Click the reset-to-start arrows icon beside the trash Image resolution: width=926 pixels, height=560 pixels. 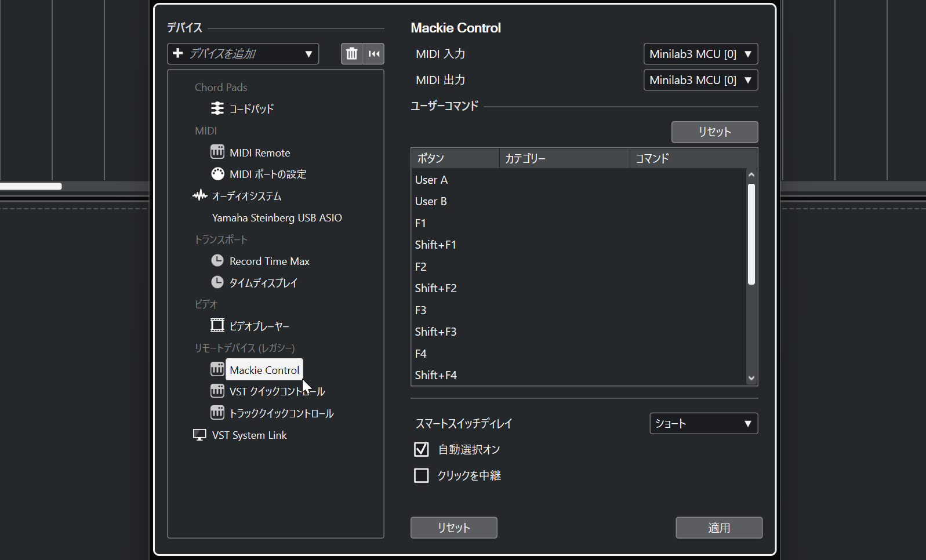(x=374, y=54)
